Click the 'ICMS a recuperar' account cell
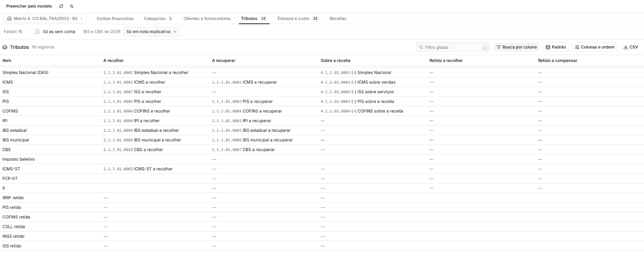 pos(244,82)
